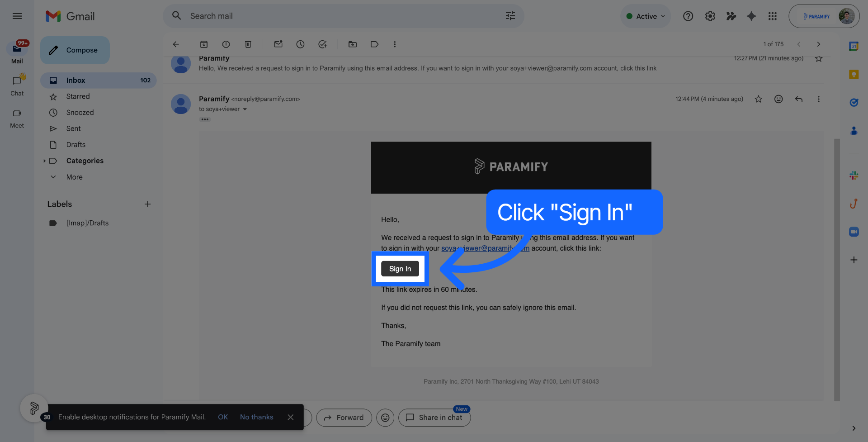The width and height of the screenshot is (868, 442).
Task: Archive this conversation
Action: (x=204, y=44)
